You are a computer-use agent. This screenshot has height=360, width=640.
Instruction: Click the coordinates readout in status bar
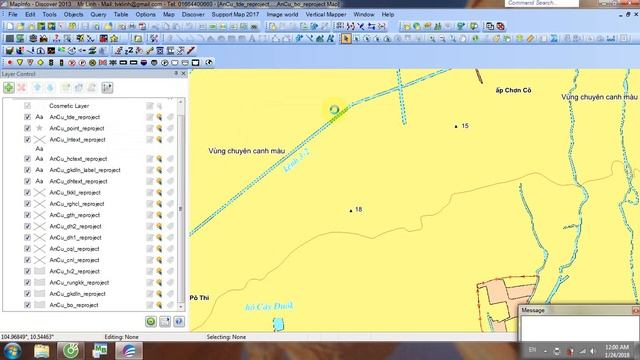coord(27,337)
